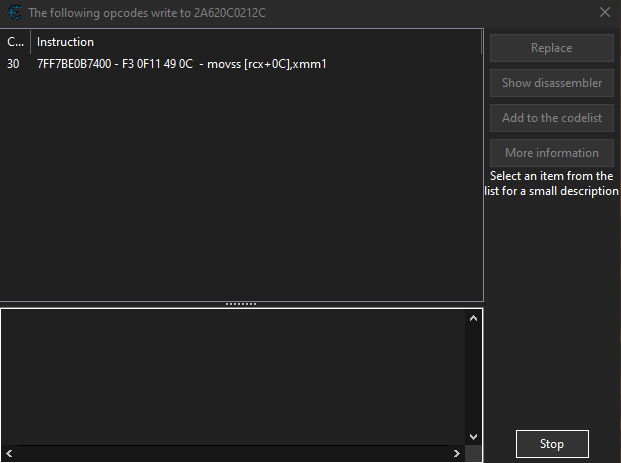Viewport: 621px width, 463px height.
Task: Click the scroll down arrow in description pane
Action: (x=473, y=436)
